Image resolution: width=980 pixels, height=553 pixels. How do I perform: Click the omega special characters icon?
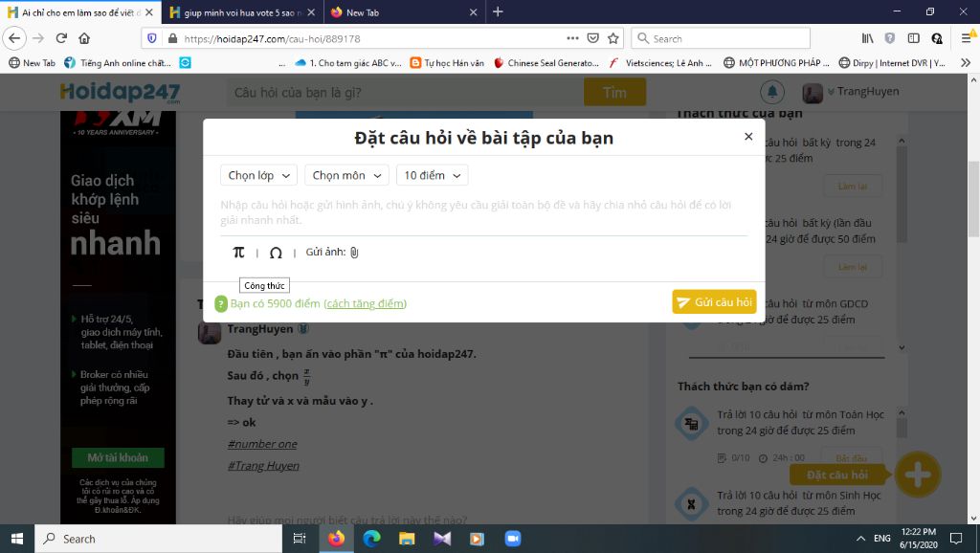coord(276,253)
